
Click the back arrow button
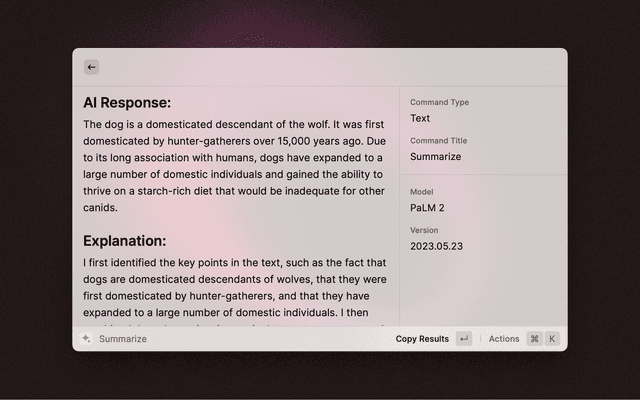(92, 67)
